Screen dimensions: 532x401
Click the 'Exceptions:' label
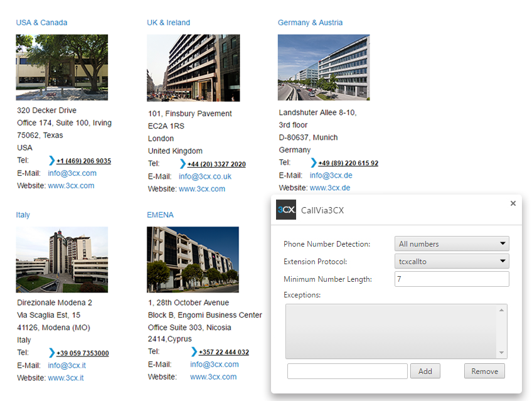tap(302, 295)
